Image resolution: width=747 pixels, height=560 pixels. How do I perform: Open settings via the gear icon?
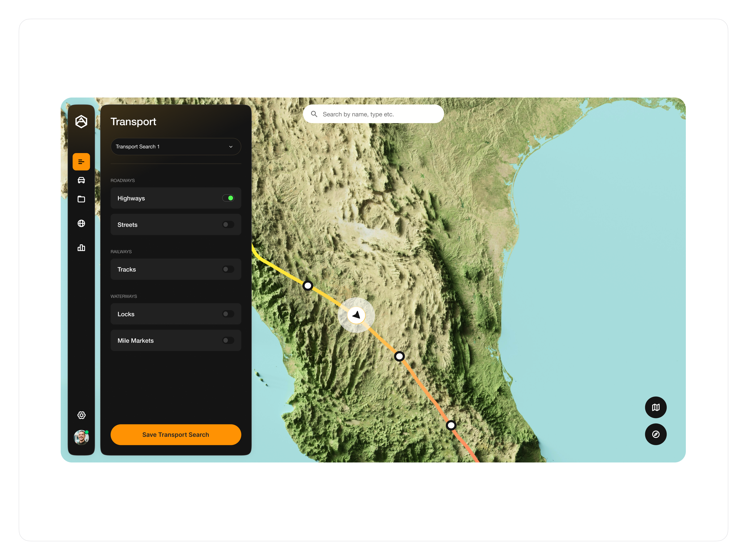click(81, 415)
